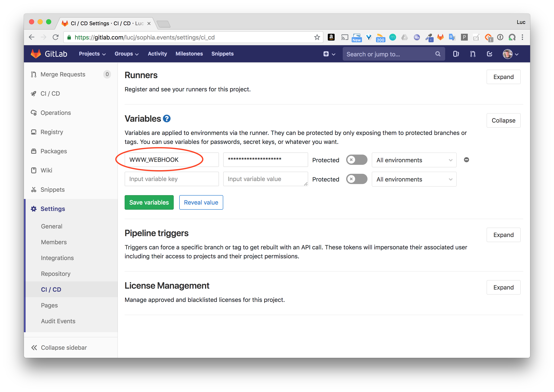Click the Variables help question mark icon
The image size is (554, 392).
point(166,118)
